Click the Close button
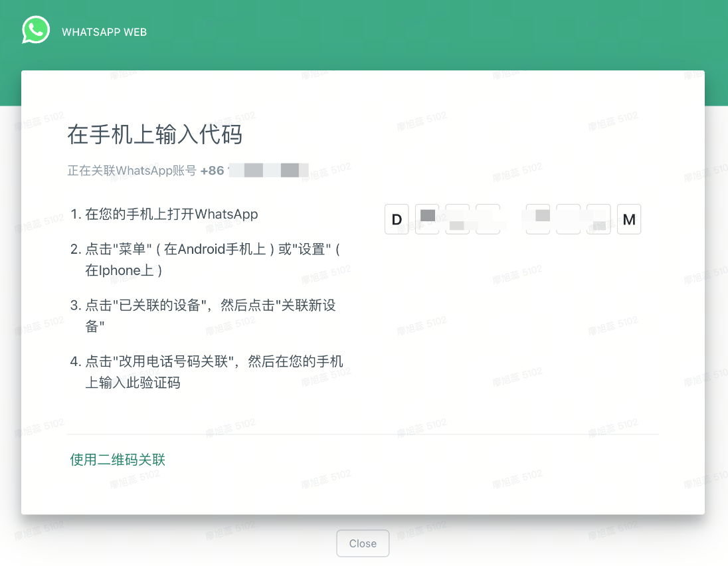The width and height of the screenshot is (728, 566). pyautogui.click(x=363, y=543)
